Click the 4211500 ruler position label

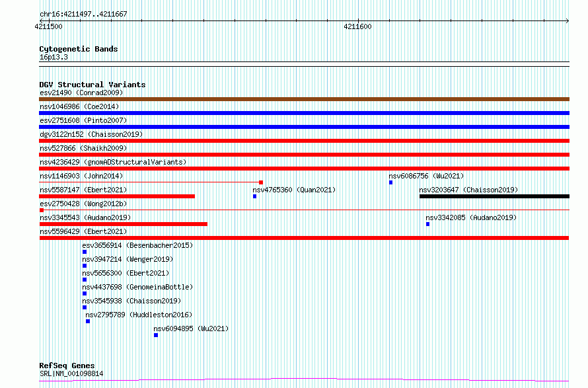coord(48,26)
